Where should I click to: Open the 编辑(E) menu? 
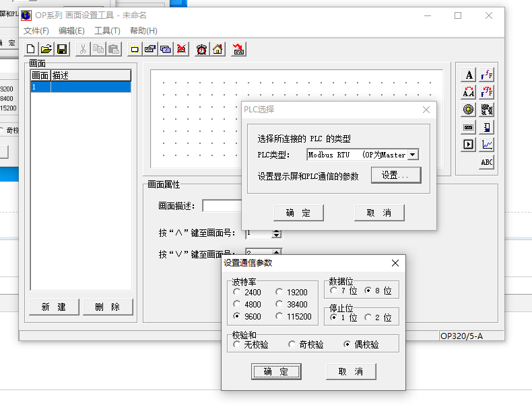[x=71, y=31]
